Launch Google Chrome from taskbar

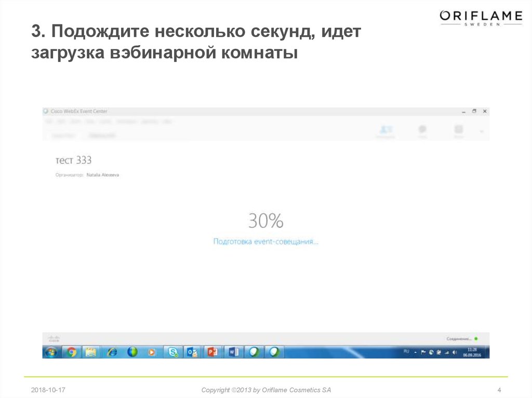pos(71,352)
